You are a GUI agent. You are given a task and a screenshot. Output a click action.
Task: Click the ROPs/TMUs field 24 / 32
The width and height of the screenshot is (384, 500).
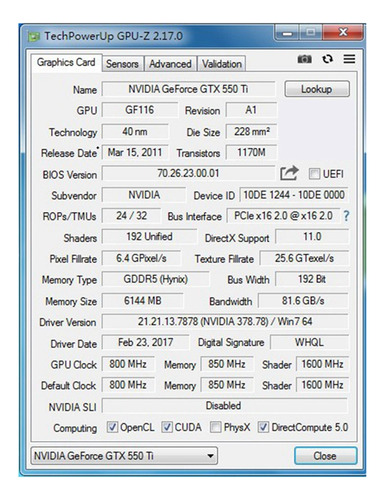tap(131, 216)
